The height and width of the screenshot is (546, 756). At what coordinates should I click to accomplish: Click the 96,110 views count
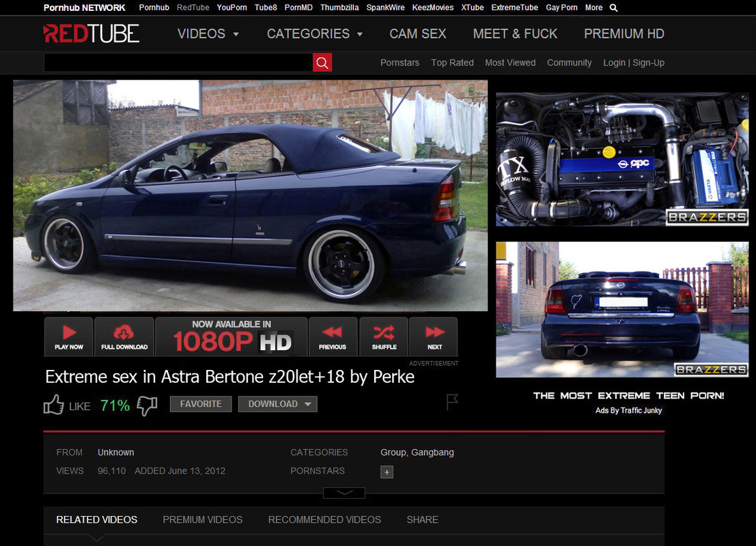(111, 471)
